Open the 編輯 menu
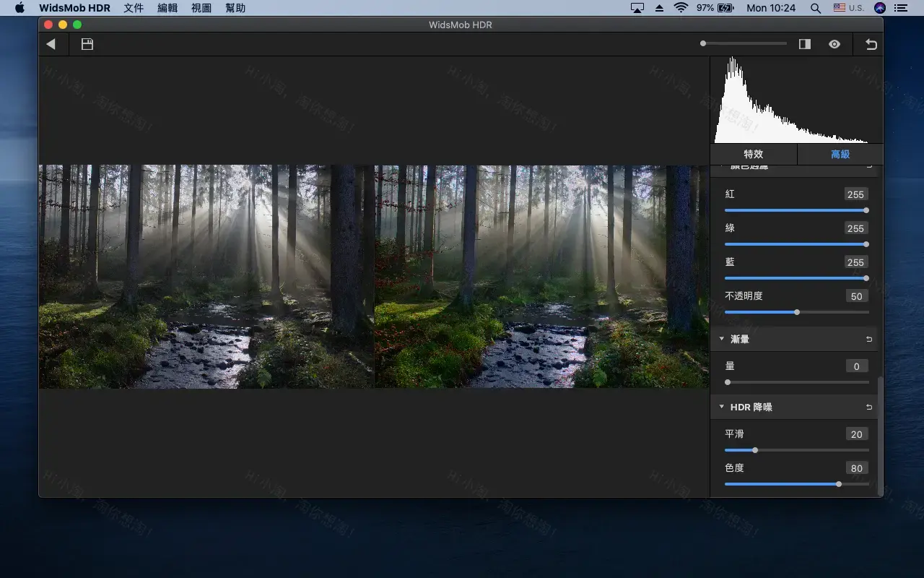Screen dimensions: 924x578 [167, 8]
